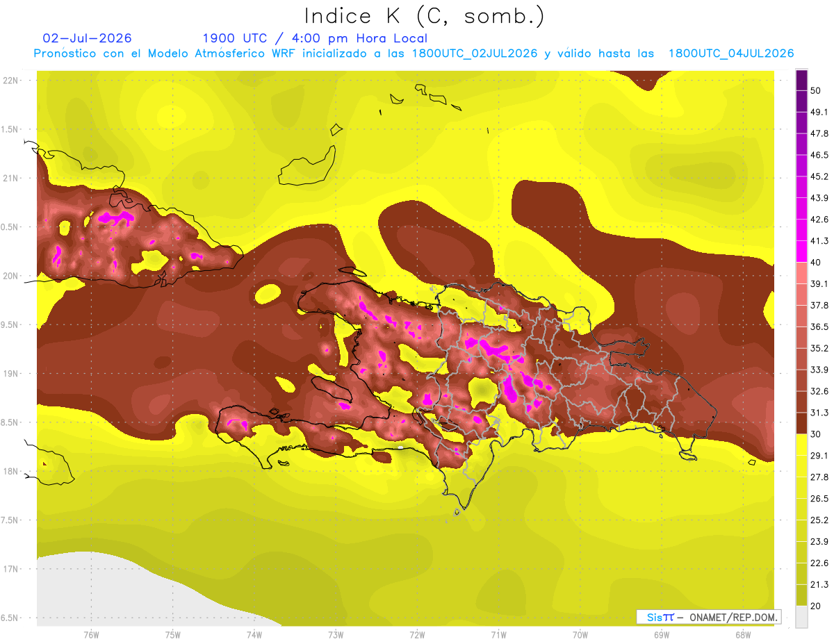
Task: Click the '23.9' colorbar value
Action: pos(819,541)
